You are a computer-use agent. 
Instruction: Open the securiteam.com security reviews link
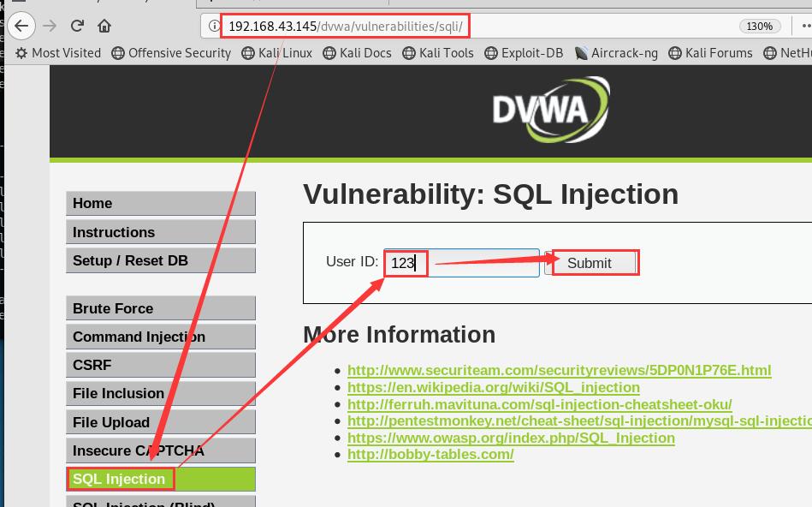tap(560, 370)
